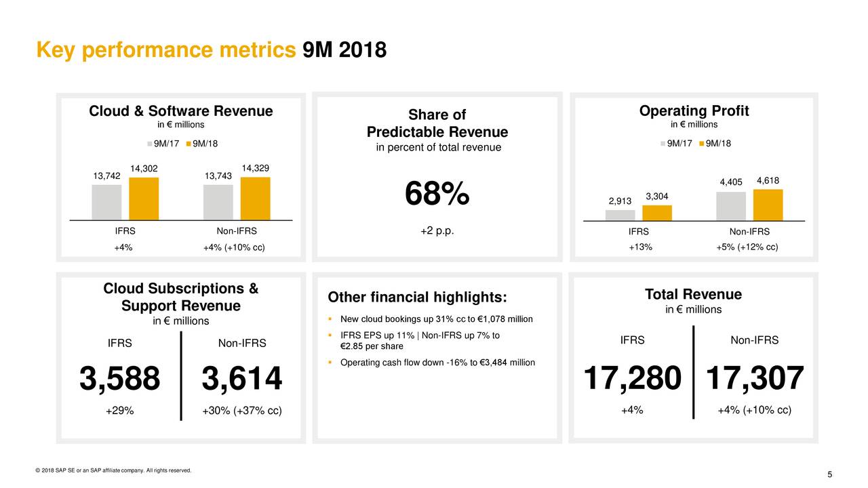Click the gray 9M/17 legend swatch in Cloud & Software Revenue

pyautogui.click(x=149, y=144)
